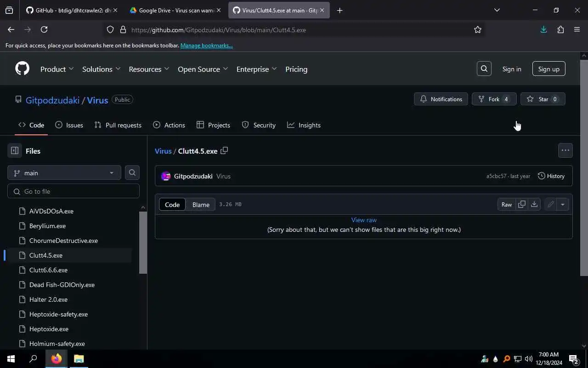Click the Raw button
Screen dimensions: 588x368
pos(507,204)
